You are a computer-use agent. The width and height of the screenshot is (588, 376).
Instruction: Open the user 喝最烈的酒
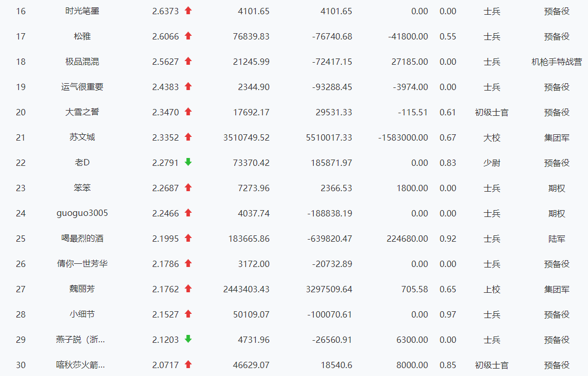click(82, 238)
